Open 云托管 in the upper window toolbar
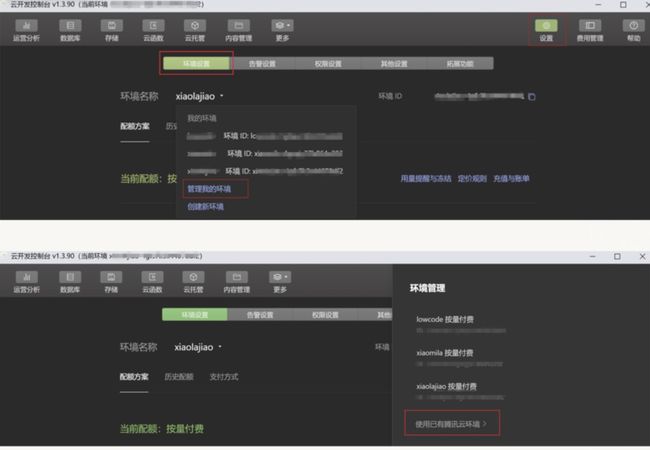Image resolution: width=650 pixels, height=450 pixels. tap(195, 31)
